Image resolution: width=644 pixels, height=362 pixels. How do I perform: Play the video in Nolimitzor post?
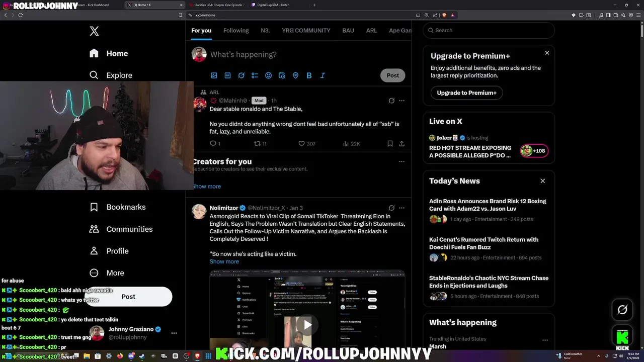click(307, 325)
